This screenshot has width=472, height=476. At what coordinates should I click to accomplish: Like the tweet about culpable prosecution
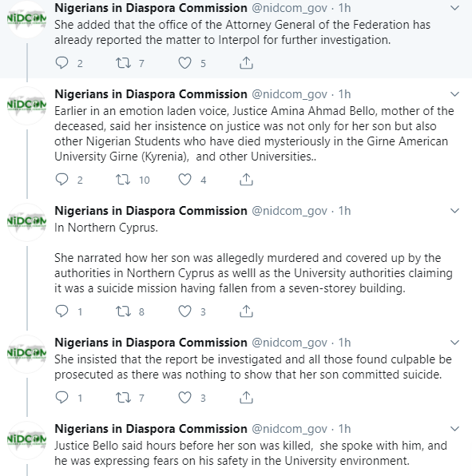tap(184, 398)
